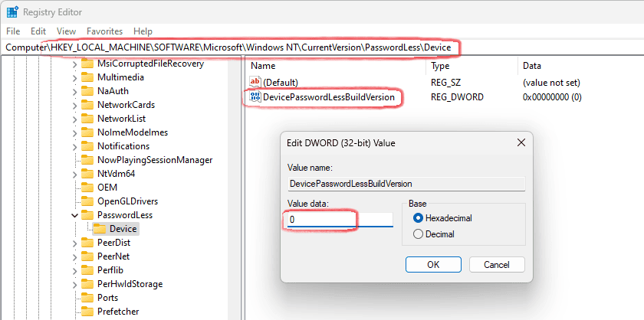Open the Edit menu

point(38,31)
